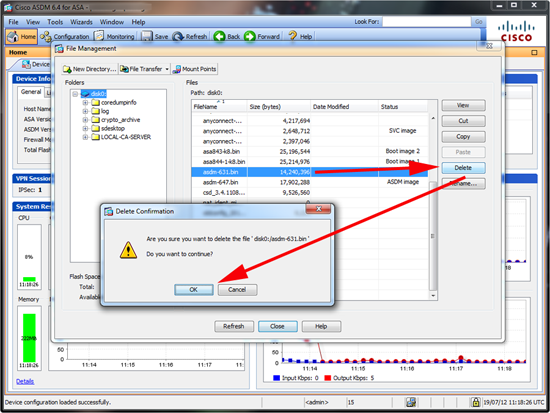This screenshot has width=550, height=413.
Task: Sort files by Date Modified column
Action: pos(344,107)
